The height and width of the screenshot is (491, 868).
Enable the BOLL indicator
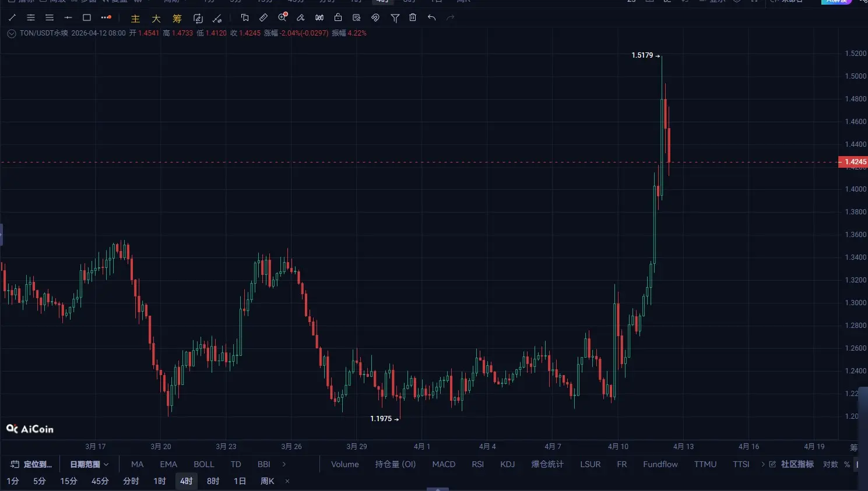204,464
